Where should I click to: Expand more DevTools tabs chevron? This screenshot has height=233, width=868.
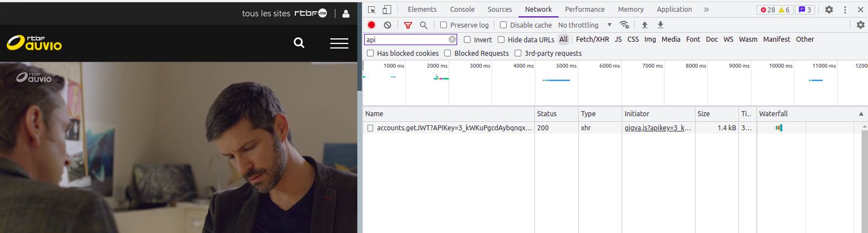click(706, 10)
